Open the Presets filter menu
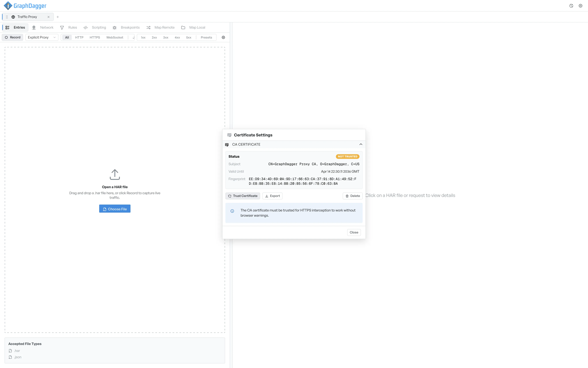 pyautogui.click(x=206, y=37)
